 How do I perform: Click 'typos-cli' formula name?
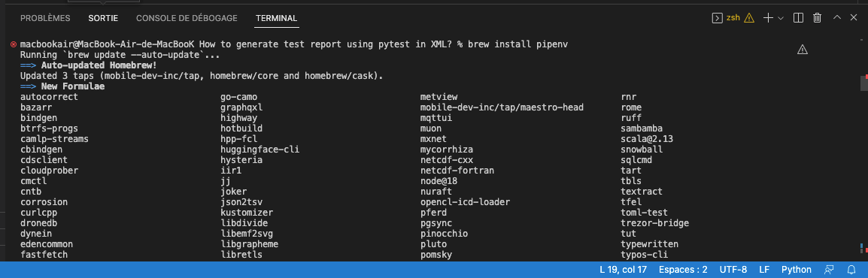(645, 254)
